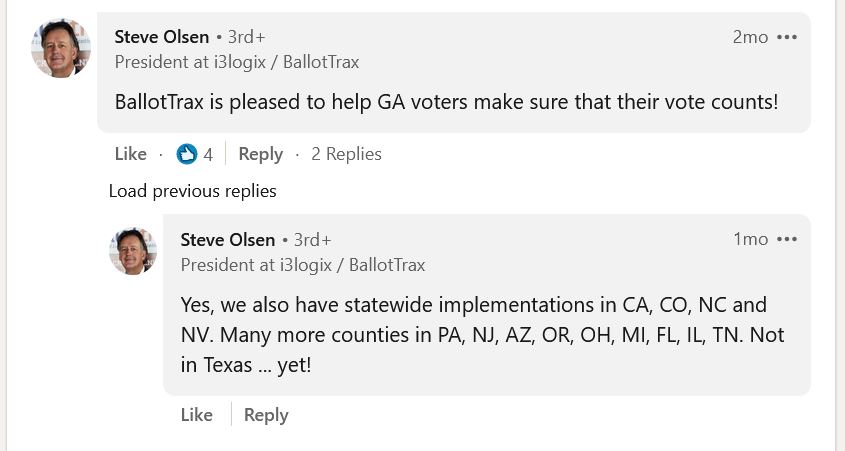845x451 pixels.
Task: Like the "BallotTrax is pleased" comment
Action: pos(131,154)
